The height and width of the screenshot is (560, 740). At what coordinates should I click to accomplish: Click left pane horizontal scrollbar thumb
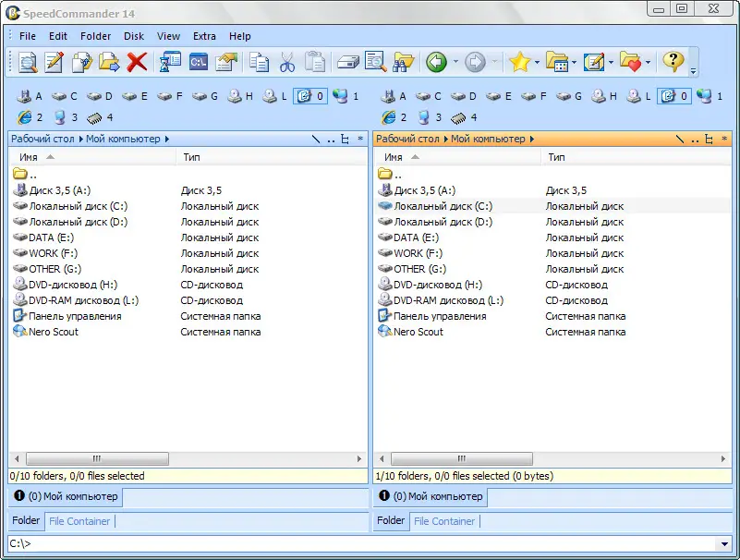pos(97,458)
